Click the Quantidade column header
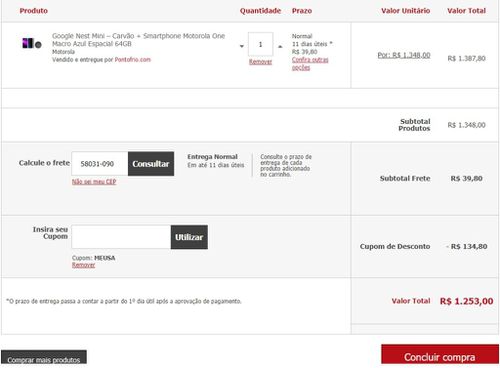Screen dimensions: 500x368 pyautogui.click(x=260, y=11)
